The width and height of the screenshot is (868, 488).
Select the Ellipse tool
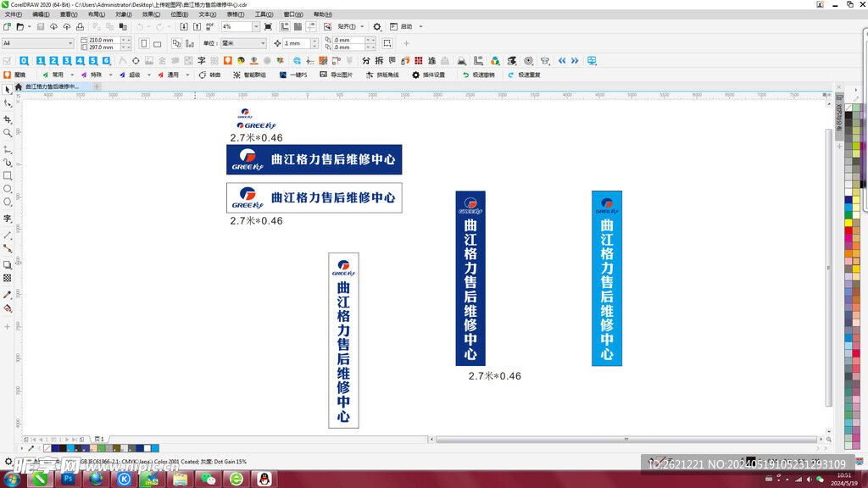[x=7, y=189]
